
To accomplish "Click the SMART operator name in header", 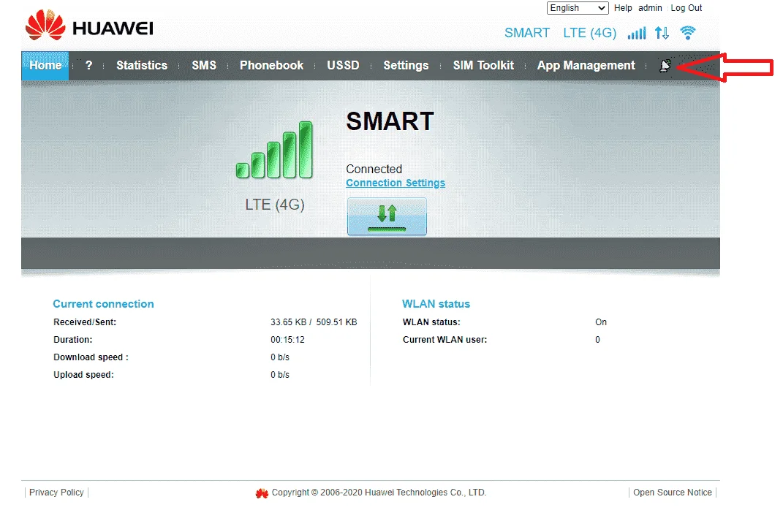I will pos(527,33).
